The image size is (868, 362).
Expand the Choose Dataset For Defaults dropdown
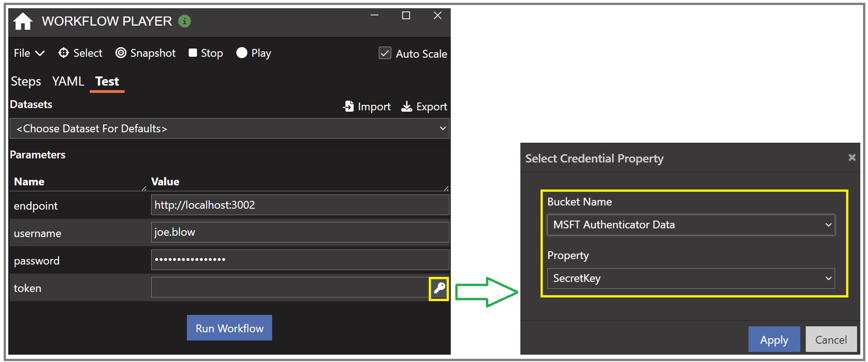click(x=229, y=129)
